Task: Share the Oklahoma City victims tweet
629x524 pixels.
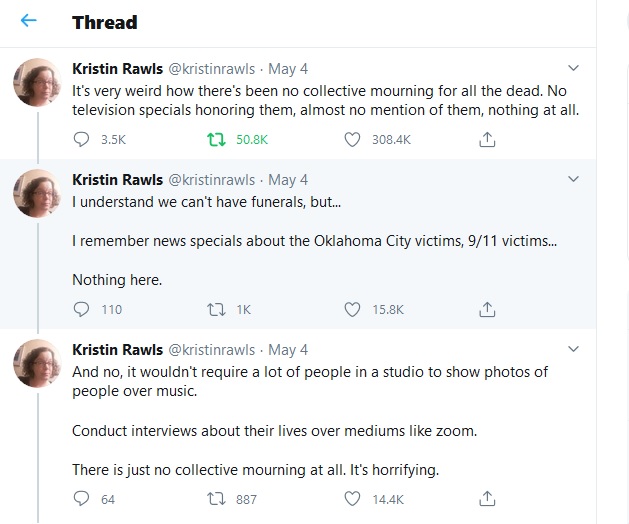Action: [x=488, y=309]
